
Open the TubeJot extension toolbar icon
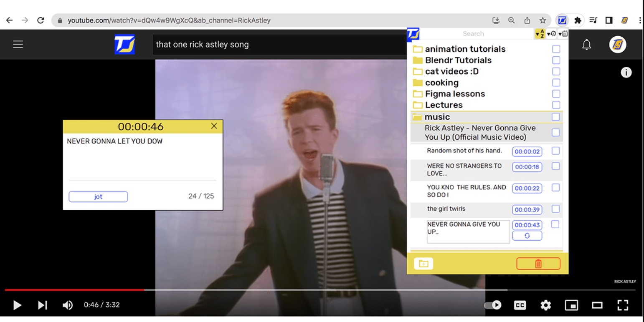[562, 20]
